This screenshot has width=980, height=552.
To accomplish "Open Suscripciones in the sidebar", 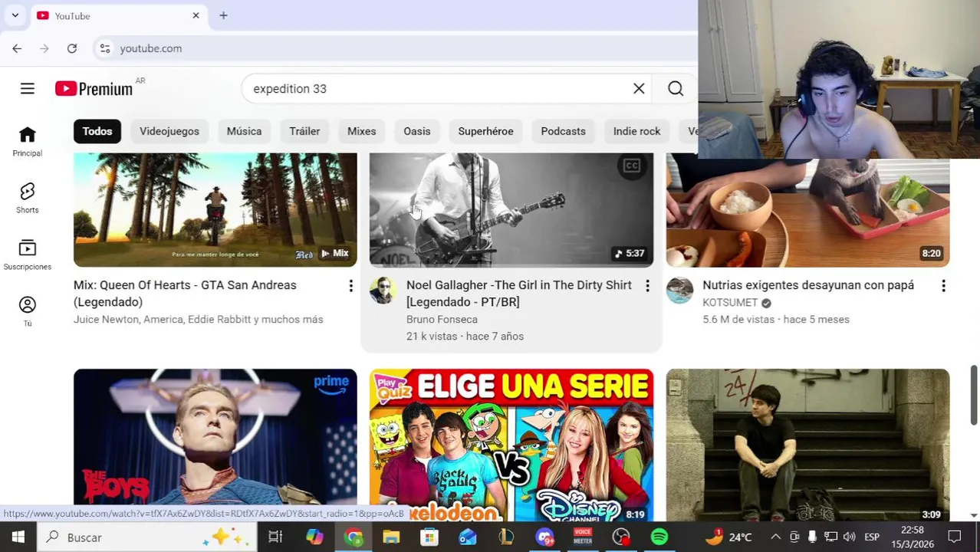I will click(27, 255).
